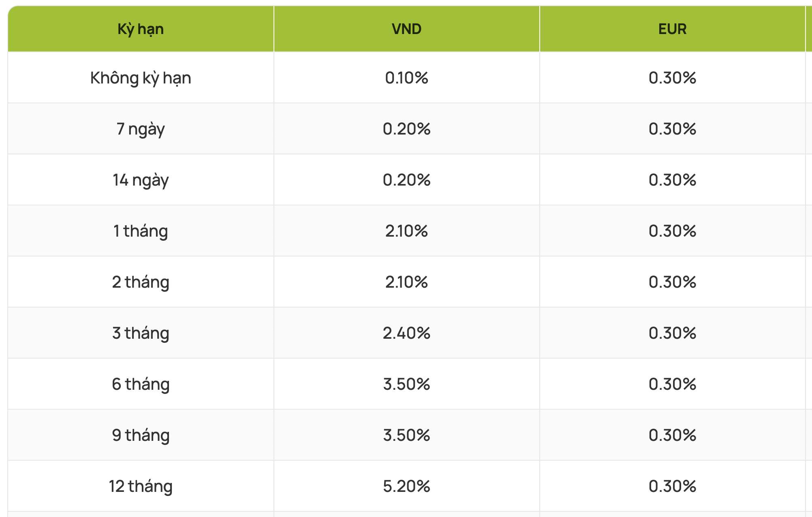
Task: Select the VND rate in the 6 tháng row
Action: (x=406, y=384)
